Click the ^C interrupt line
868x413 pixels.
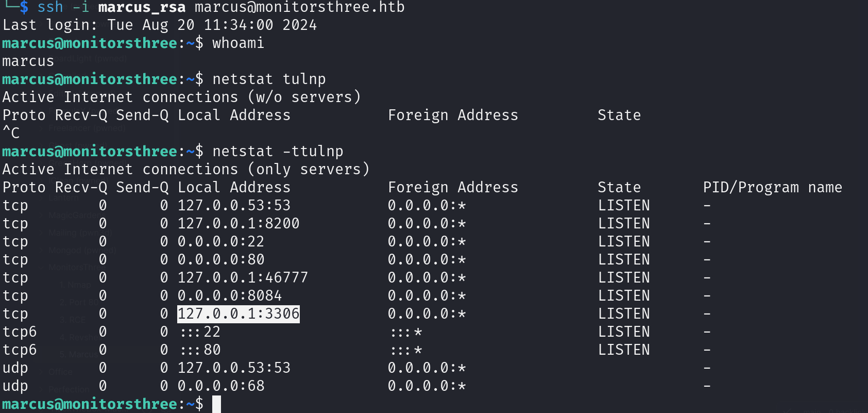pyautogui.click(x=11, y=133)
